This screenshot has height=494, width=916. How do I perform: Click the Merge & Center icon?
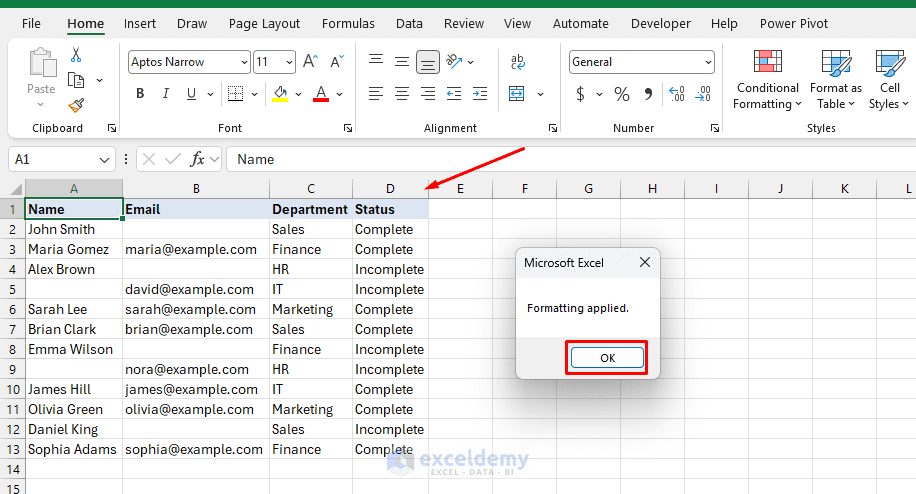point(517,93)
